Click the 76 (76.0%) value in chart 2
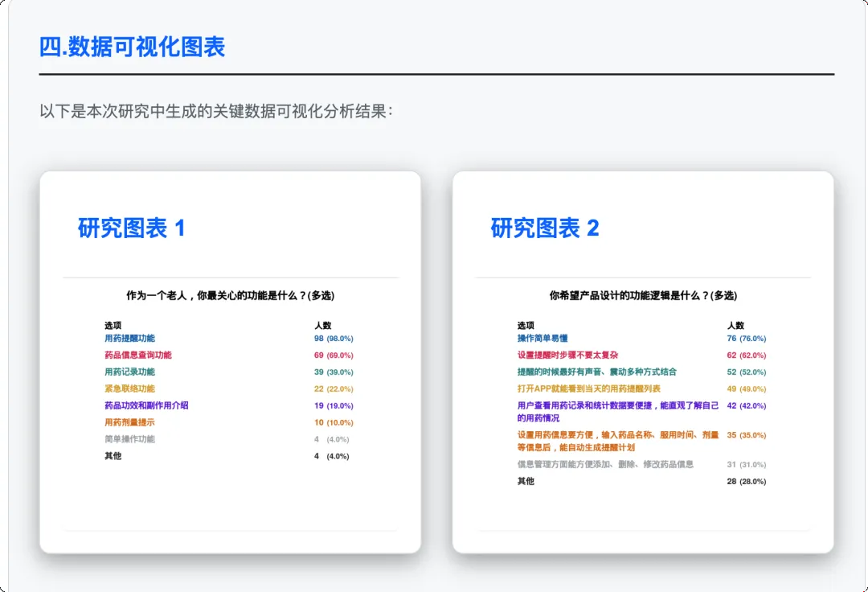 [x=746, y=339]
